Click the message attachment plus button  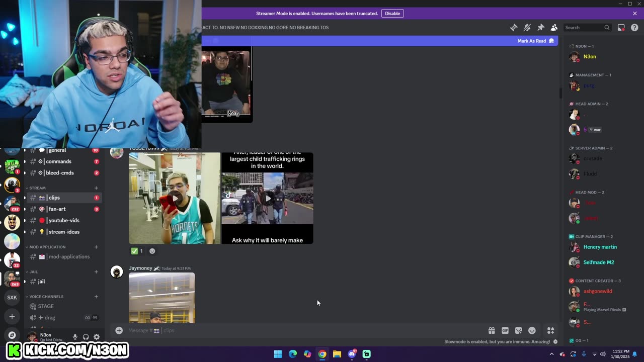point(119,330)
